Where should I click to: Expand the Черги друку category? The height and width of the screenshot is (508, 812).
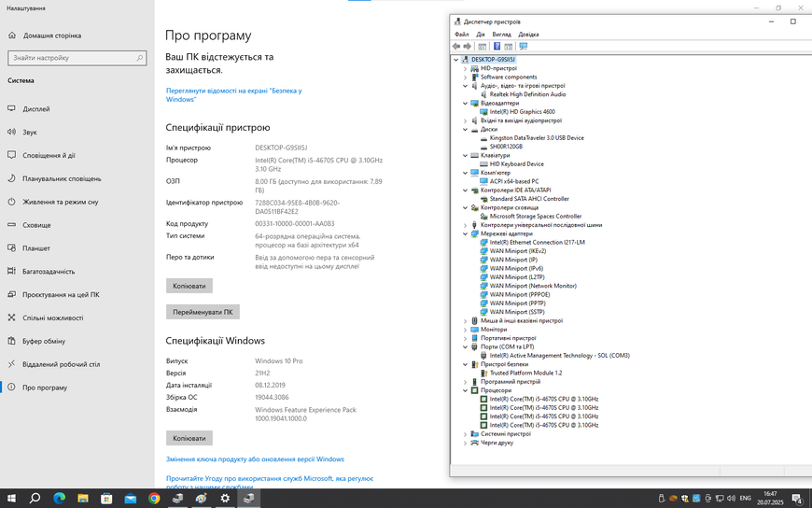pyautogui.click(x=465, y=443)
